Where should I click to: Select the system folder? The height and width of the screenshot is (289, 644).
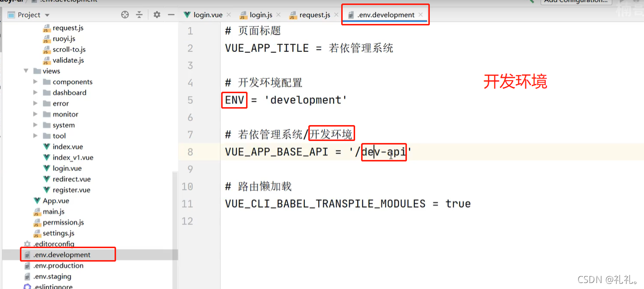point(64,125)
